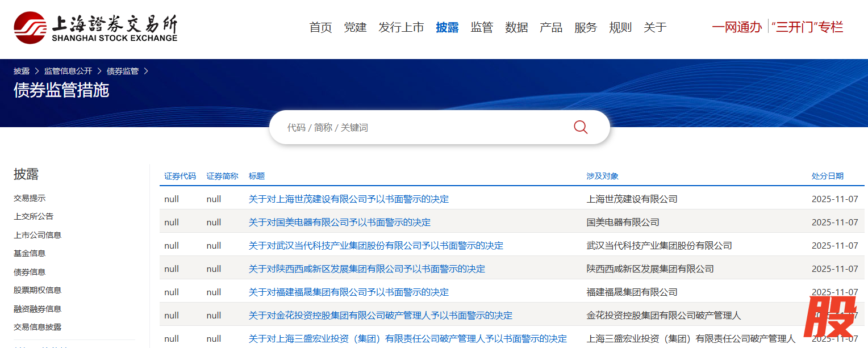Select the 披露 navigation tab
The width and height of the screenshot is (868, 348).
pos(447,27)
